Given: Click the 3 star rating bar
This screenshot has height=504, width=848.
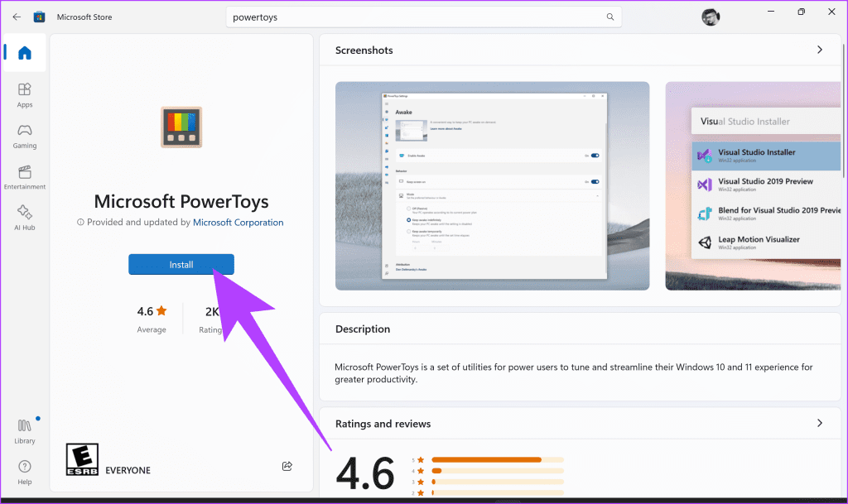Looking at the screenshot, I should click(x=498, y=482).
